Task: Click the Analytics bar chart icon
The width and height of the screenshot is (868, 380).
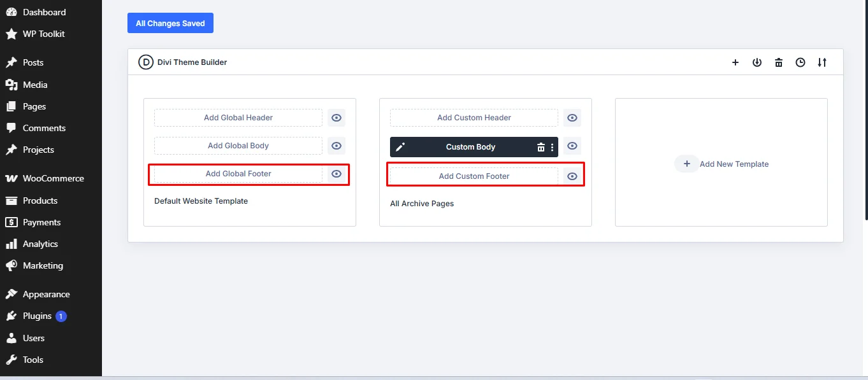Action: pyautogui.click(x=11, y=244)
